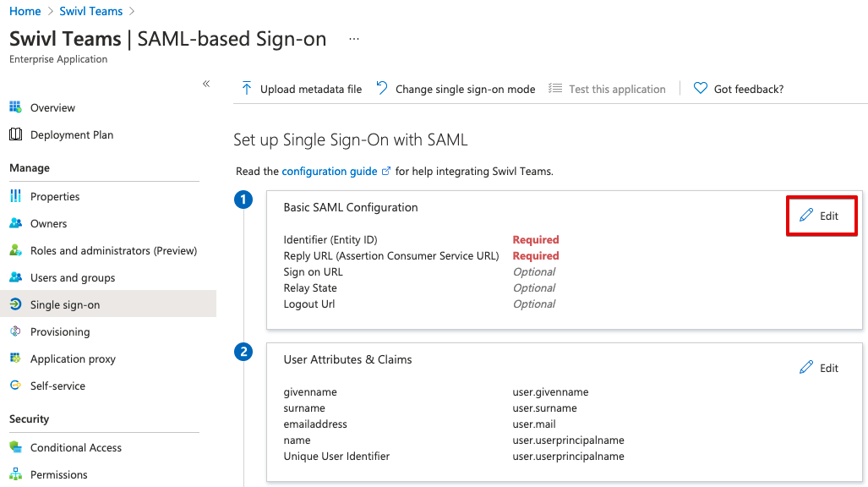Click the Set up Single Sign-On with SAML heading

pos(351,140)
